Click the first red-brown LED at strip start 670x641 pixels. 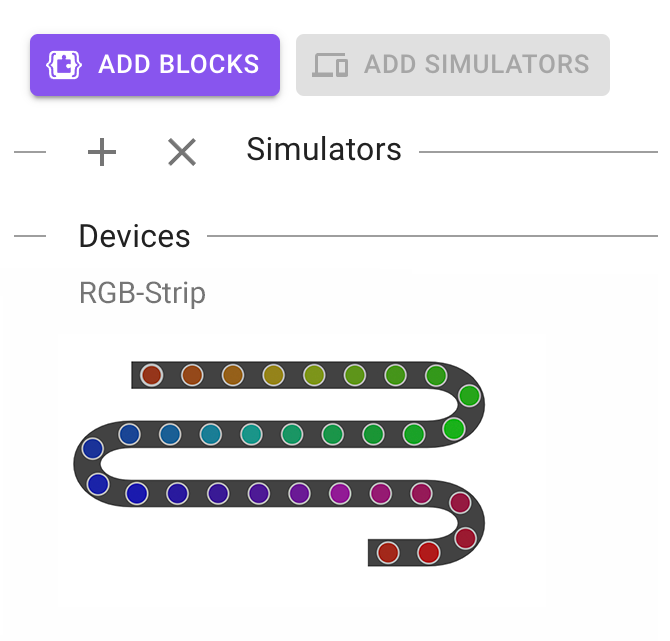pos(151,375)
